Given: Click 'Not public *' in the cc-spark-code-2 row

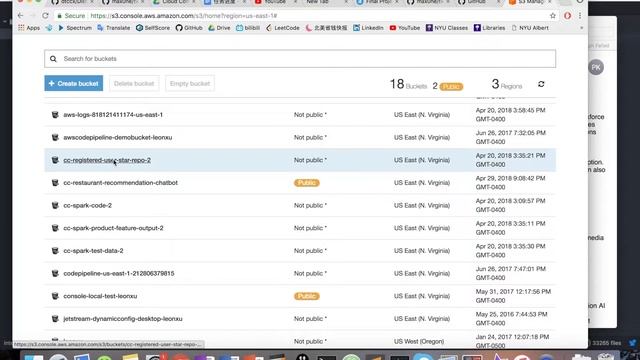Looking at the screenshot, I should tap(310, 205).
